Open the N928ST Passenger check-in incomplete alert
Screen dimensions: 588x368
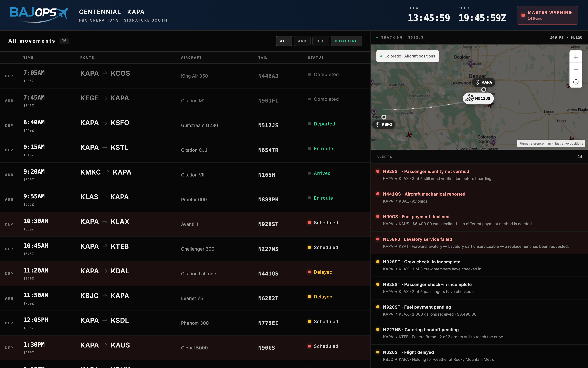click(x=479, y=288)
